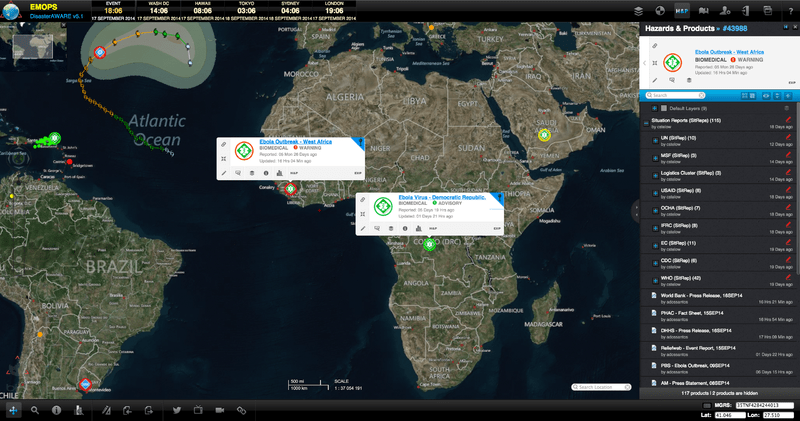Click the Twitter bird icon
Viewport: 800px width, 421px height.
click(176, 410)
